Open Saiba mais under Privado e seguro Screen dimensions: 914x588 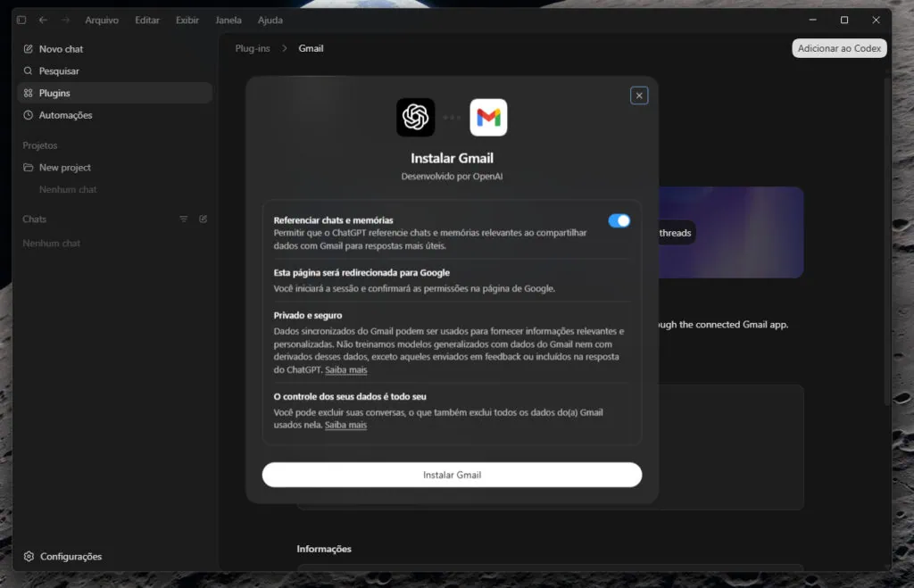[345, 369]
